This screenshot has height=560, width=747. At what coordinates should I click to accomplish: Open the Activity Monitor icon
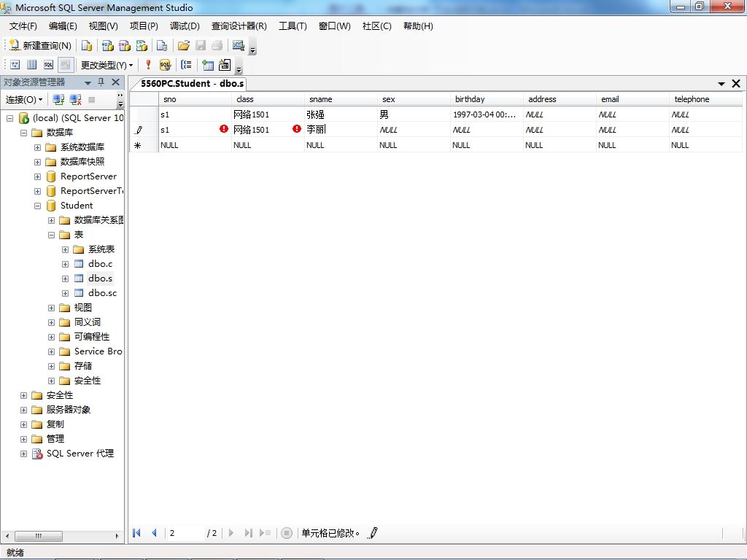coord(239,45)
